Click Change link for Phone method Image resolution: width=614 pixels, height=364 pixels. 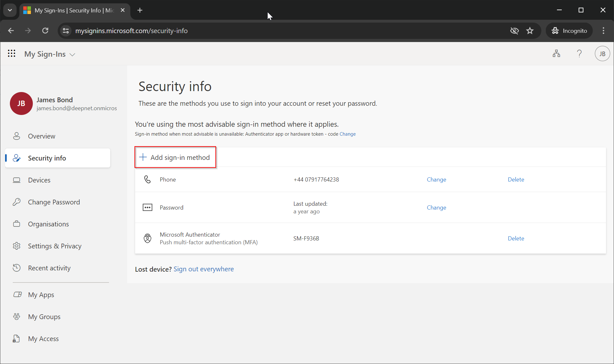(x=436, y=180)
